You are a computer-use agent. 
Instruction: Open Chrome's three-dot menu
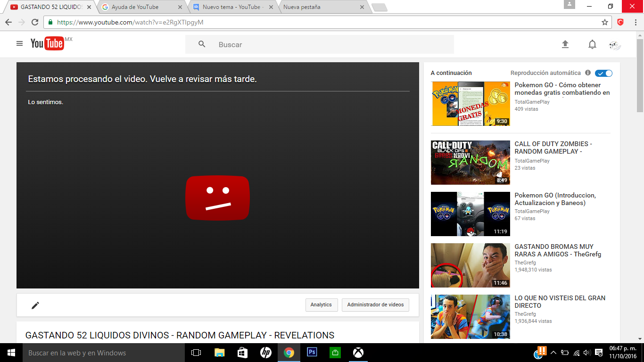[635, 22]
